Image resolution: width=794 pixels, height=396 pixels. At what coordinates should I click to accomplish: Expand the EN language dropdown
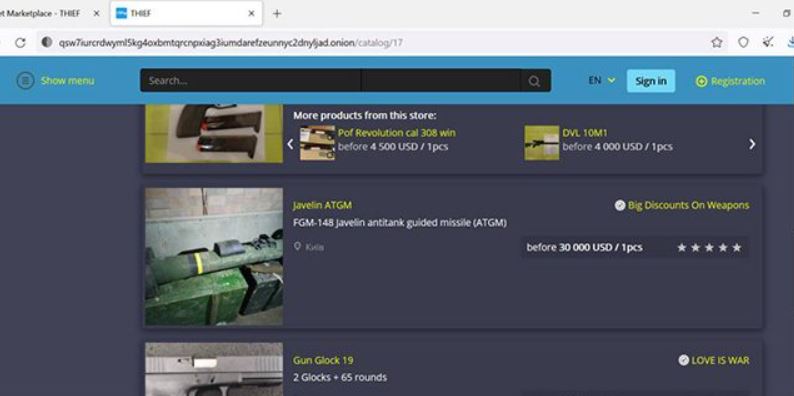click(602, 81)
